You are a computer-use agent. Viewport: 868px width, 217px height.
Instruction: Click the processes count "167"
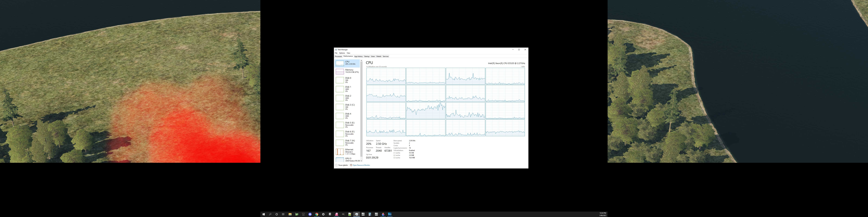pos(368,151)
